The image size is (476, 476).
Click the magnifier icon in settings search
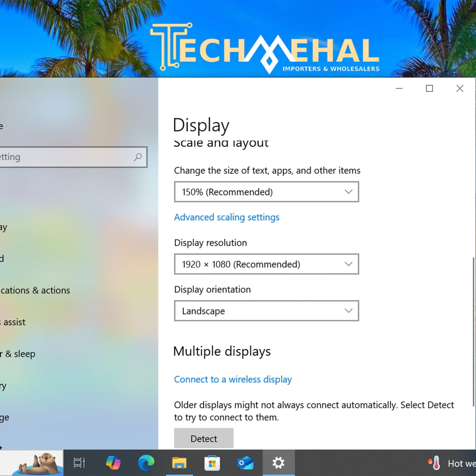138,157
